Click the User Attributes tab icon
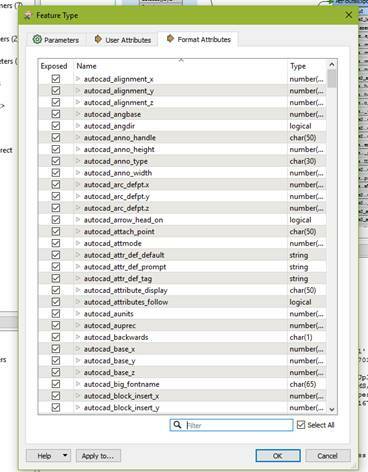The width and height of the screenshot is (368, 472). point(98,40)
